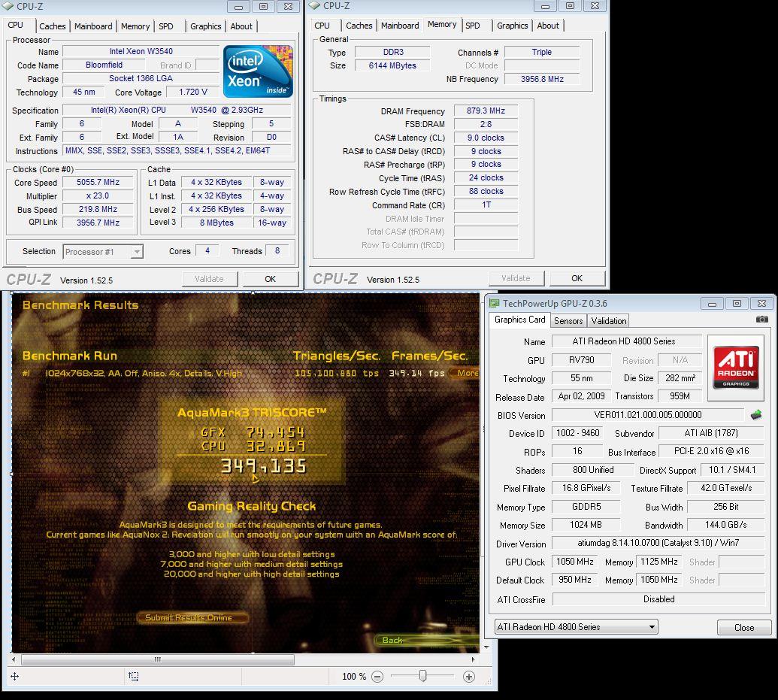Switch to SPD tab in right CPU-Z window
The image size is (778, 700).
[x=472, y=26]
